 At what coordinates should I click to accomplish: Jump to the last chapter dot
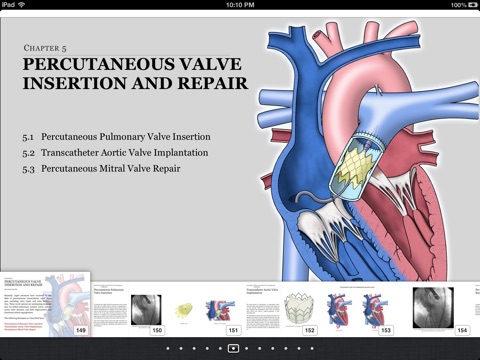312,349
